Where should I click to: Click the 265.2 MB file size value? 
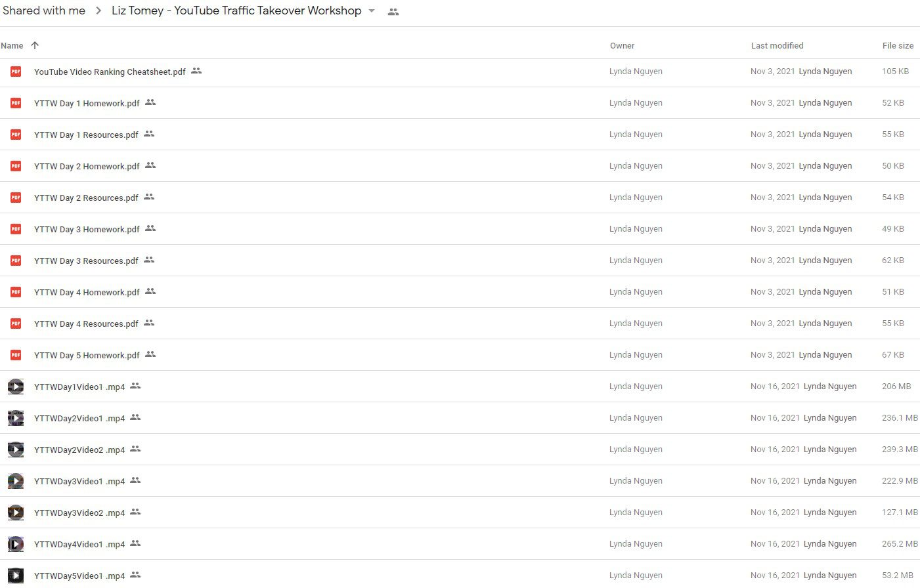tap(900, 544)
